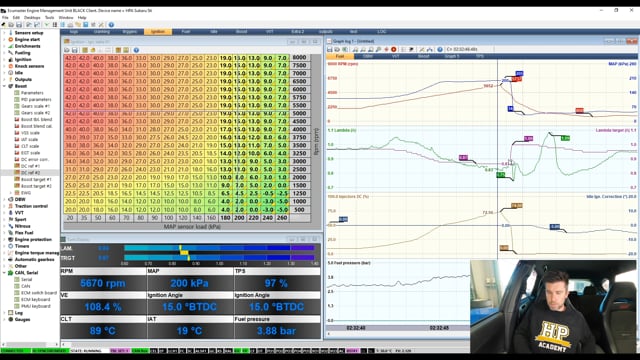
Task: Click the green arrow icon in main toolbar
Action: tap(47, 25)
